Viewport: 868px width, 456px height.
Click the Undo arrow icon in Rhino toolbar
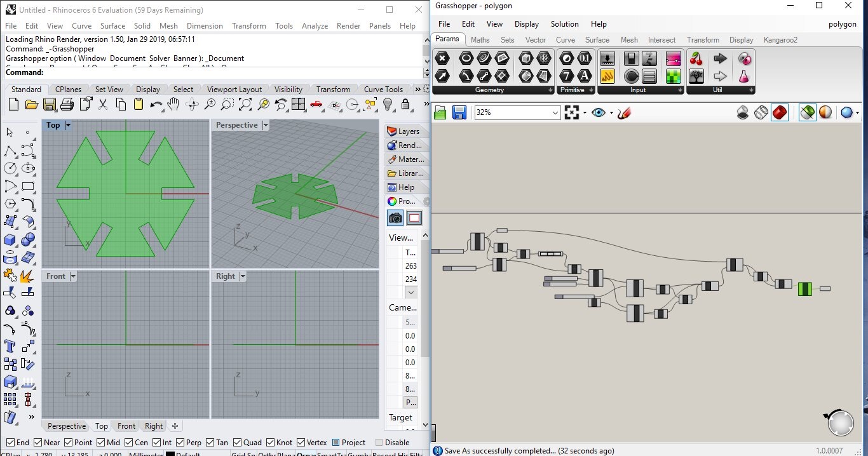click(x=156, y=104)
